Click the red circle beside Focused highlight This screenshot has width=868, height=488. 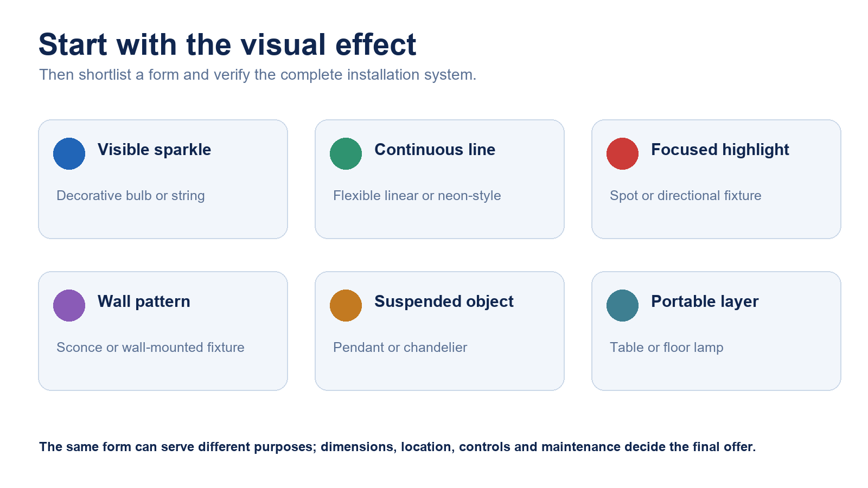tap(622, 153)
